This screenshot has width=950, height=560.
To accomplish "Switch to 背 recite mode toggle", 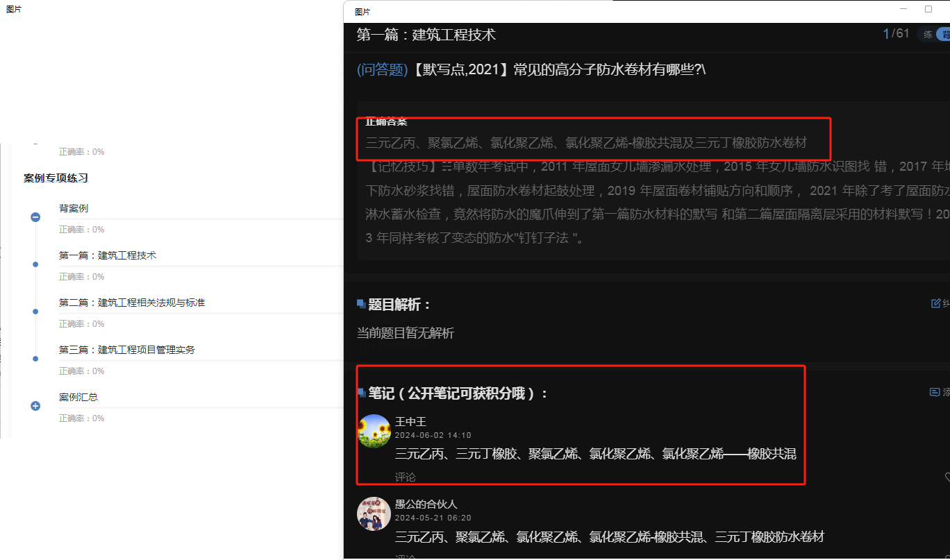I will 943,35.
